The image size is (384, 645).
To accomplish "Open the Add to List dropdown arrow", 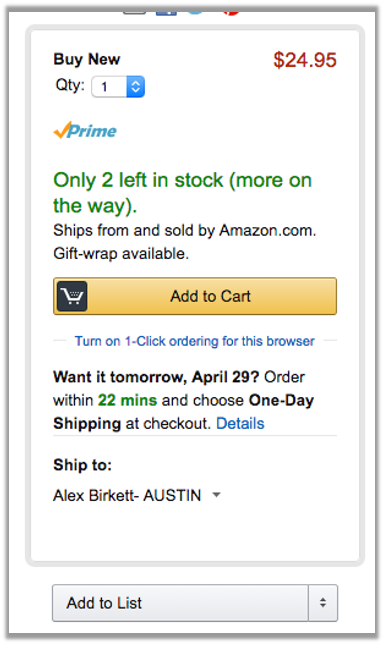I will tap(323, 603).
